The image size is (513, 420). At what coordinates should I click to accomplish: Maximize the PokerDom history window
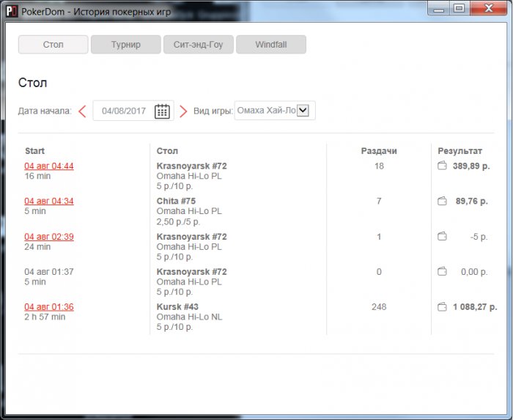click(460, 8)
